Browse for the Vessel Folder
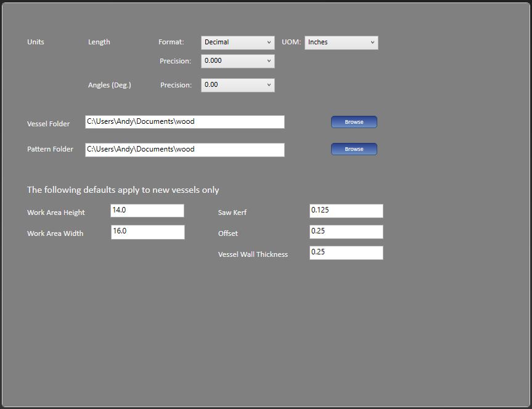The height and width of the screenshot is (409, 532). 354,122
